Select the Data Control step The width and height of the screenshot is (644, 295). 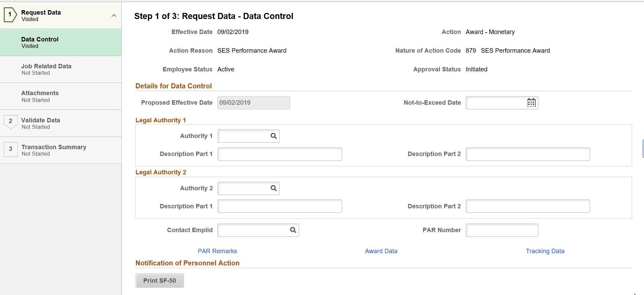pos(60,42)
